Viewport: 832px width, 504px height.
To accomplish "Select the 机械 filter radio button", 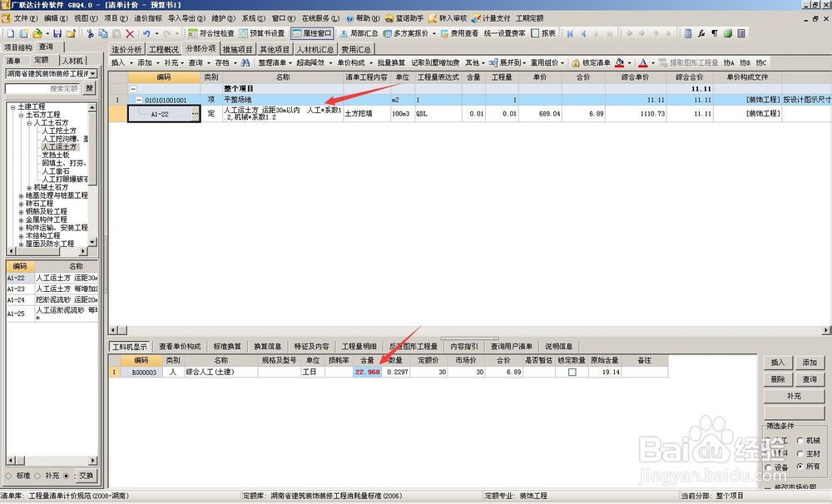I will click(800, 440).
